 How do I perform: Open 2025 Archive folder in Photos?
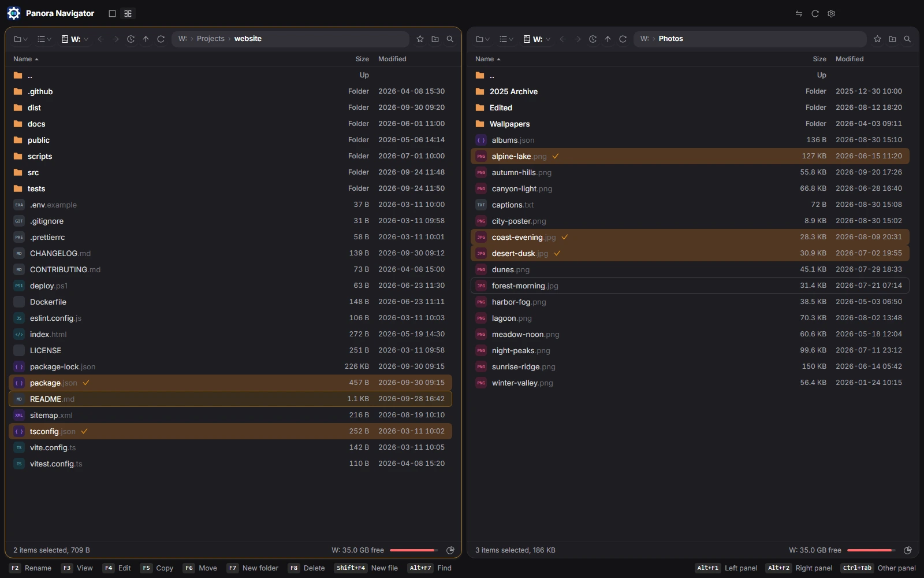coord(690,91)
